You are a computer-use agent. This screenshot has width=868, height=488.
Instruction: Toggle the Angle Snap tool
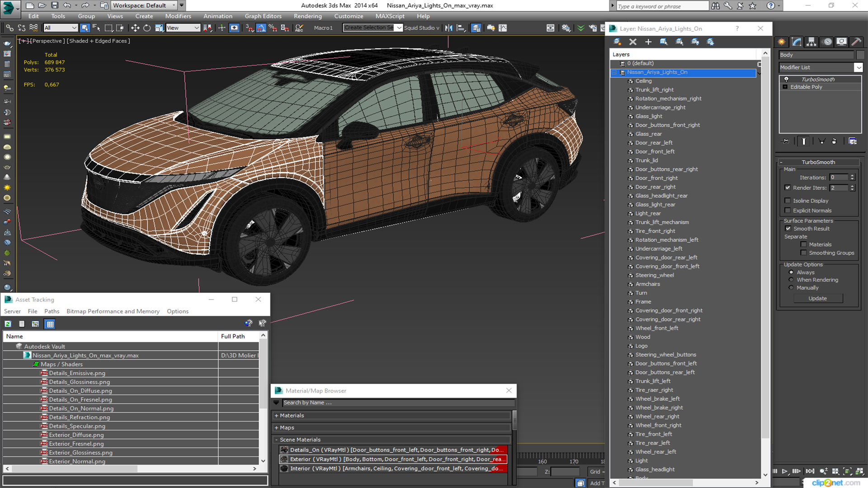(261, 28)
